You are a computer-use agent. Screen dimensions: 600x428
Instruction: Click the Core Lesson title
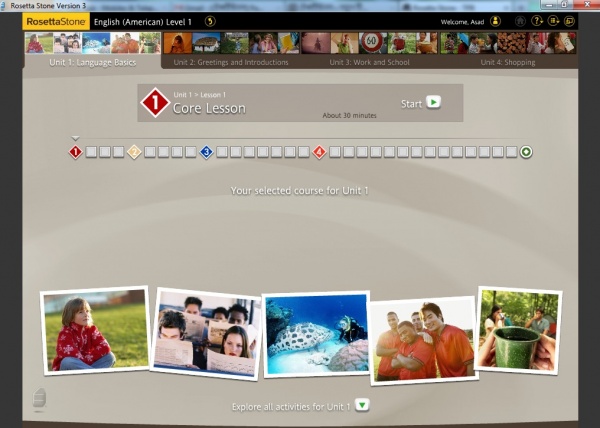tap(209, 108)
